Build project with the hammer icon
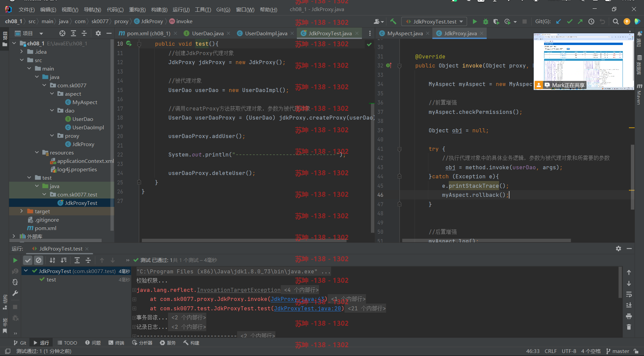This screenshot has width=644, height=356. click(393, 21)
